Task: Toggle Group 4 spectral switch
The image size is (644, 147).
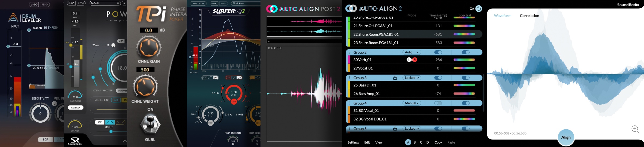Action: pyautogui.click(x=466, y=103)
